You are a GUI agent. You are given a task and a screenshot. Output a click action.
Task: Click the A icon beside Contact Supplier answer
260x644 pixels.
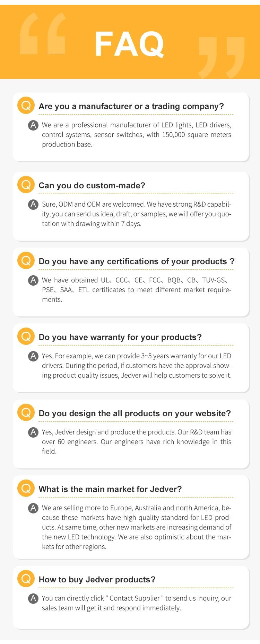33,598
